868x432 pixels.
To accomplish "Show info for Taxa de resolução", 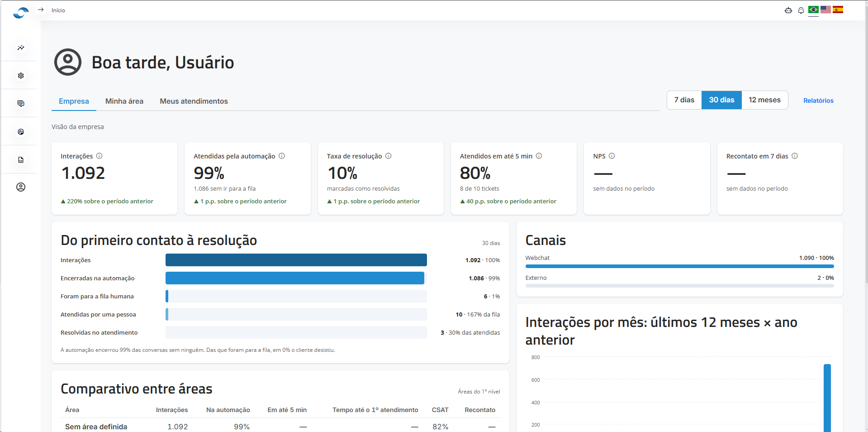I will pyautogui.click(x=389, y=156).
